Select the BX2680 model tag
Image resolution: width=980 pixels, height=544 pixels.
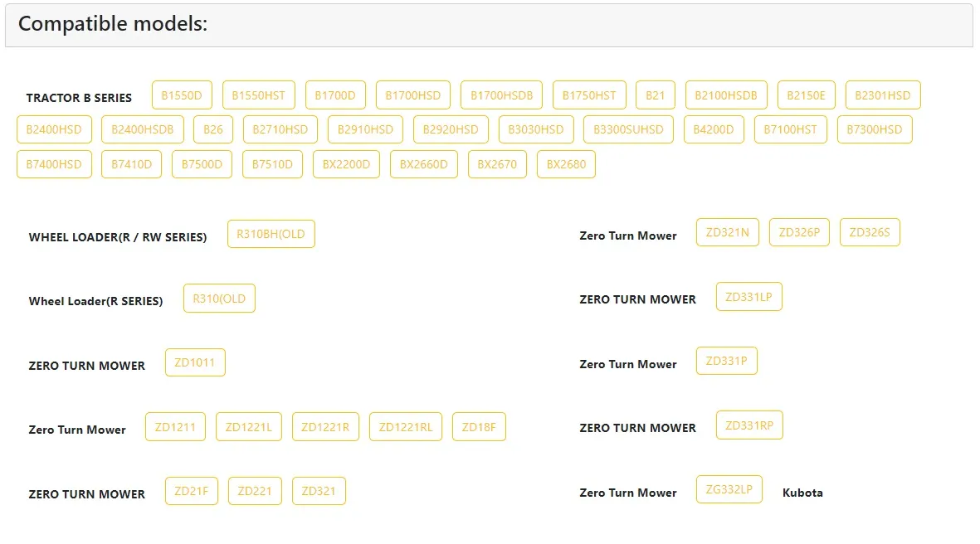(x=566, y=164)
